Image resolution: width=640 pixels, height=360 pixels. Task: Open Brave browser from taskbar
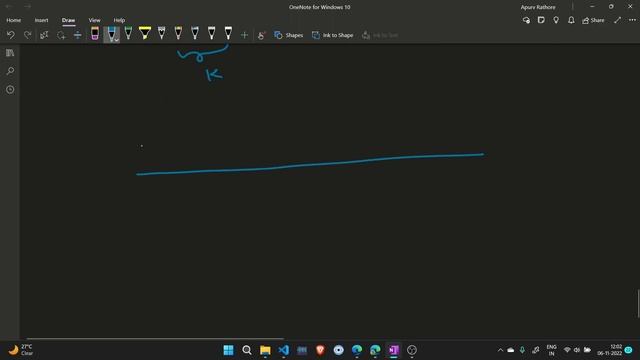(320, 350)
